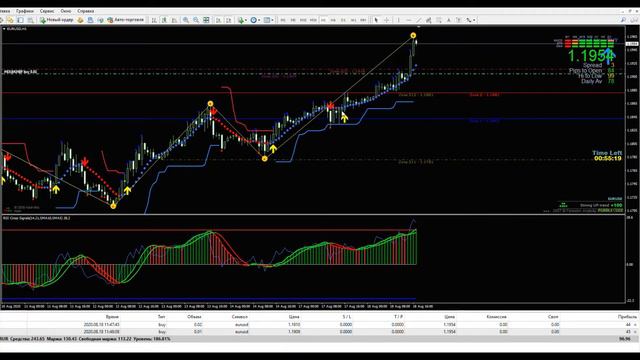Click the Time Left countdown label

click(607, 153)
